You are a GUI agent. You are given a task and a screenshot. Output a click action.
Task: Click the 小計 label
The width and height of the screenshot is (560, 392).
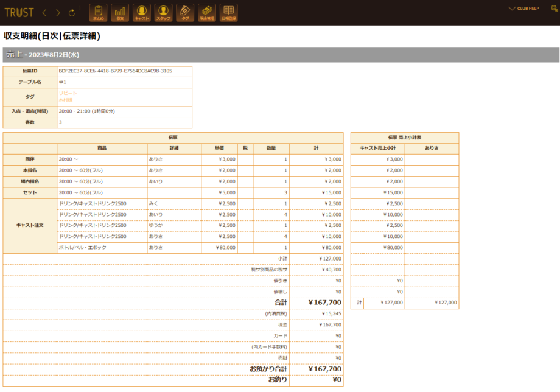(x=282, y=259)
